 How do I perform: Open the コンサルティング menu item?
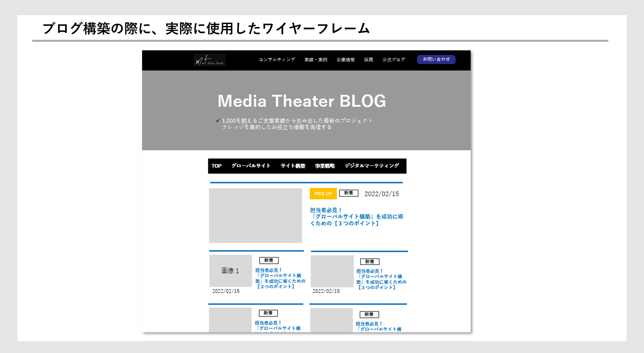(277, 60)
